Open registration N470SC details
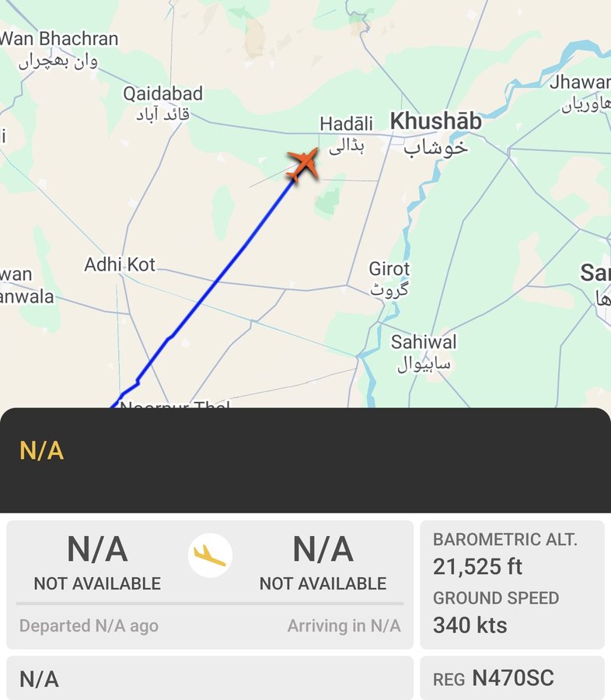The image size is (611, 700). pyautogui.click(x=512, y=678)
